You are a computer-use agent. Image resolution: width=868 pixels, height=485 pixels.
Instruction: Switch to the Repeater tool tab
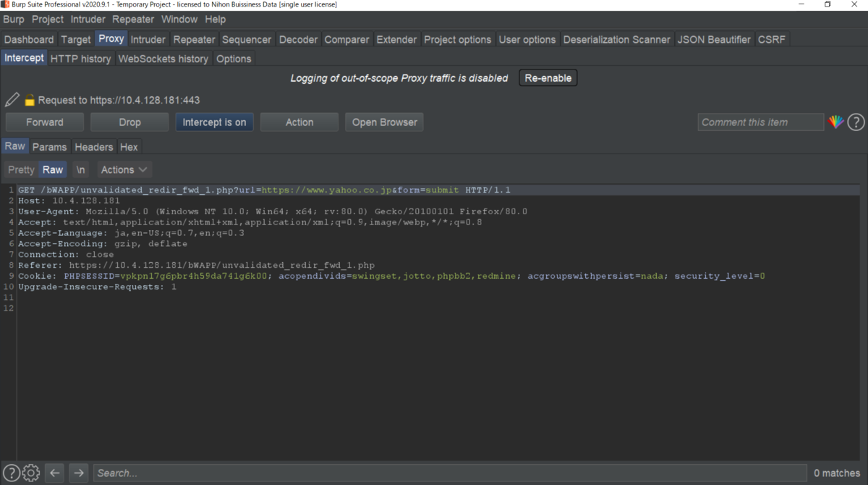pyautogui.click(x=195, y=40)
